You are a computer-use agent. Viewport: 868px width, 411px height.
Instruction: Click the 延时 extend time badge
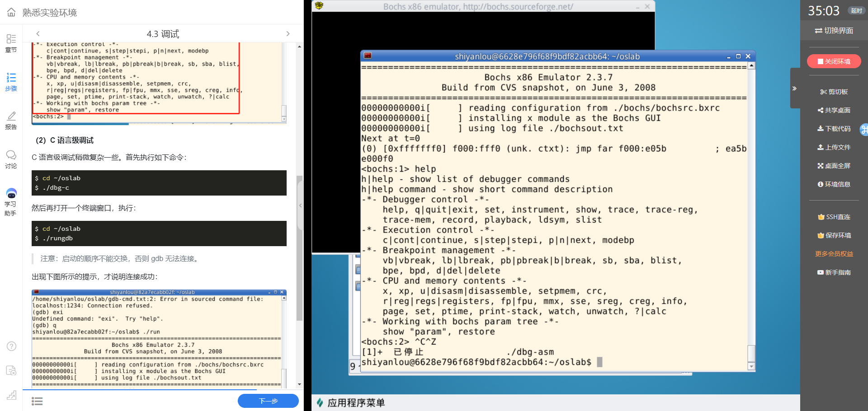(x=856, y=11)
